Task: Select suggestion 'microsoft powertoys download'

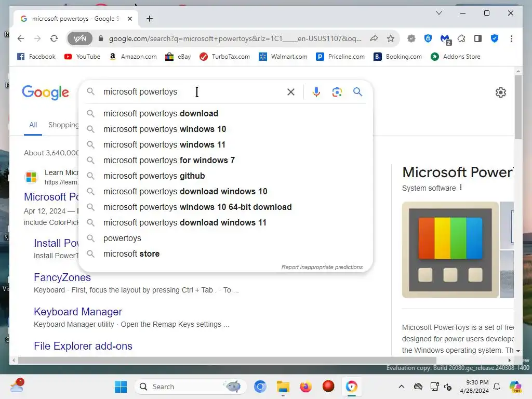Action: 225,114
